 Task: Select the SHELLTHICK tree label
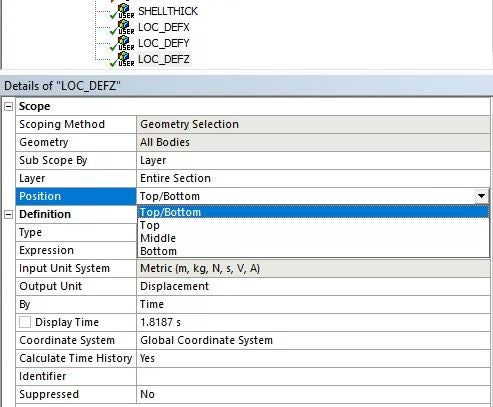(x=168, y=11)
